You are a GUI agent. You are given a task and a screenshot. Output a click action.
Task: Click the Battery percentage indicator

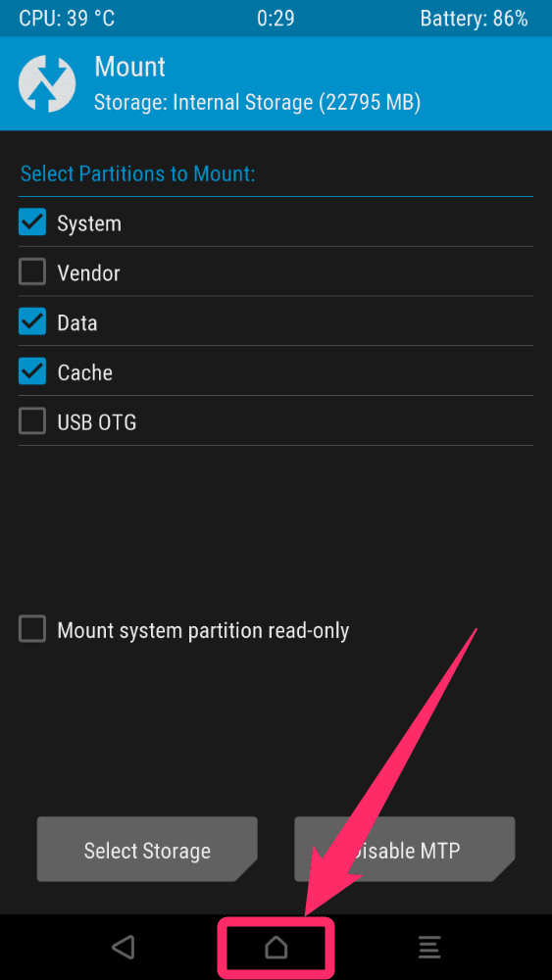[474, 19]
